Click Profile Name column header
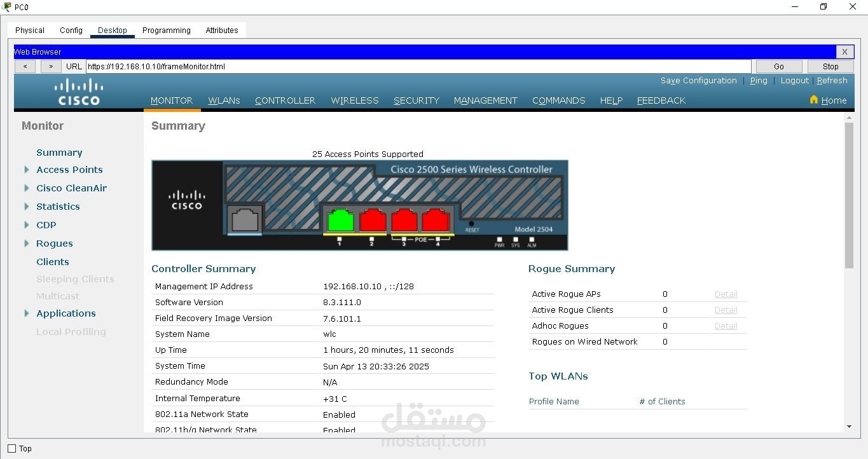 click(x=554, y=402)
